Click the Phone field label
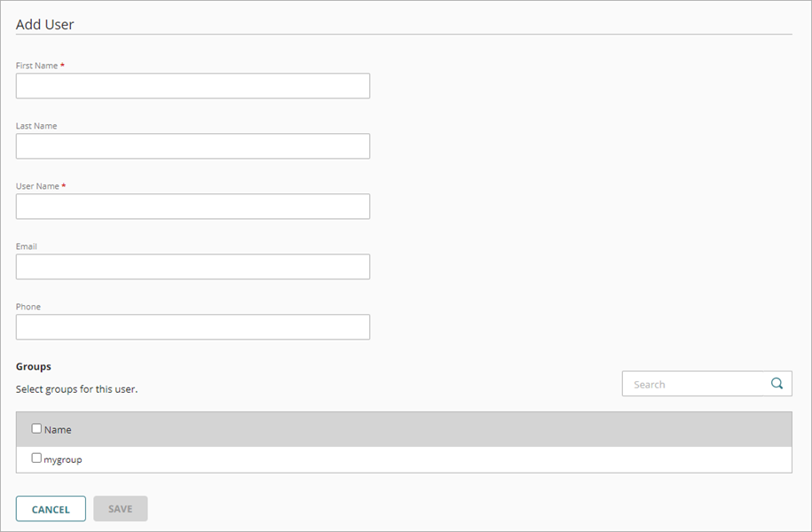812x532 pixels. (x=28, y=307)
